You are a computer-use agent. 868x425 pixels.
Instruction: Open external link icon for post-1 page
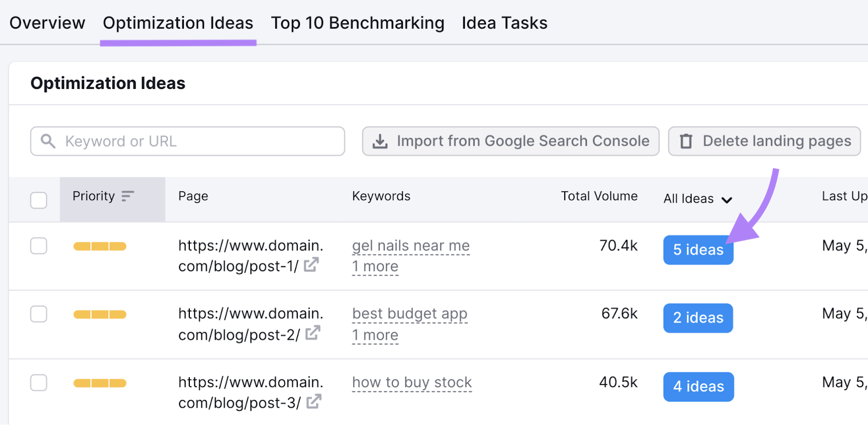coord(311,265)
